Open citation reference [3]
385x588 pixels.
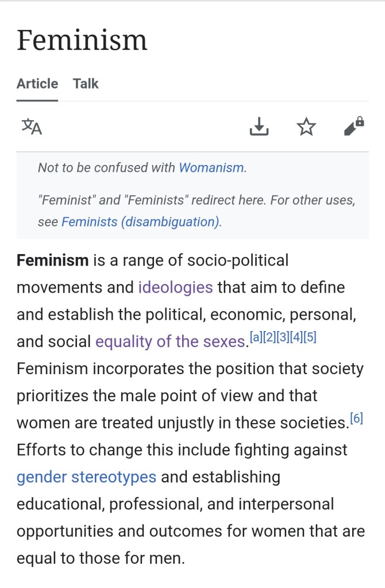point(283,337)
